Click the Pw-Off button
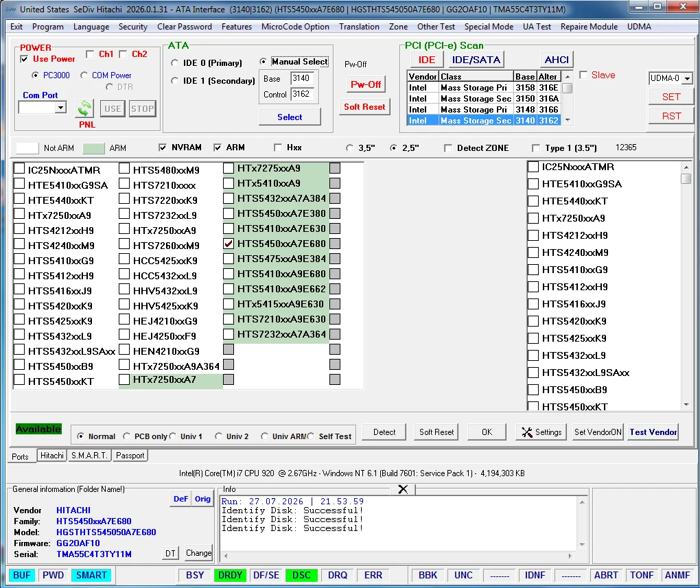The height and width of the screenshot is (588, 700). [x=366, y=84]
